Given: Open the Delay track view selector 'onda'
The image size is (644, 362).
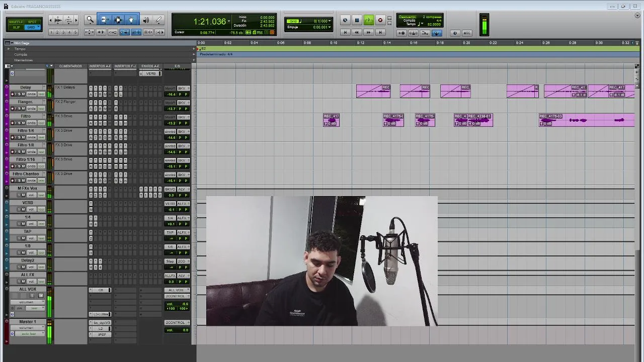Looking at the screenshot, I should coord(32,95).
